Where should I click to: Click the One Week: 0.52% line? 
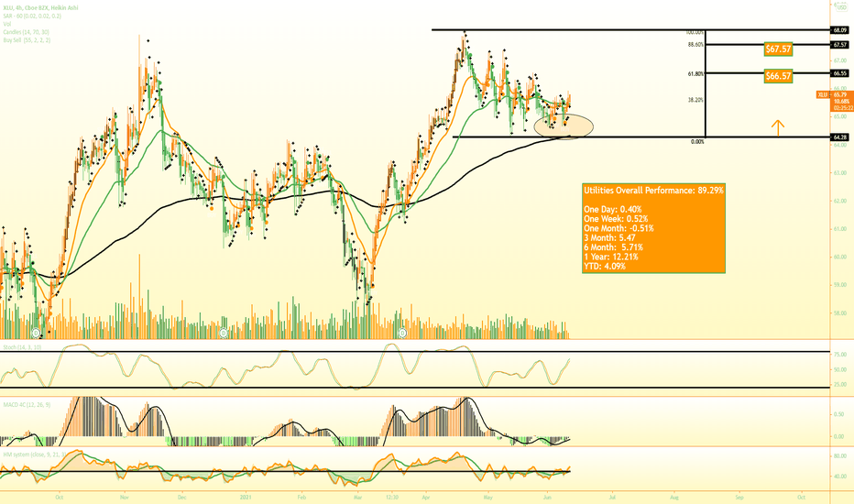pyautogui.click(x=616, y=219)
